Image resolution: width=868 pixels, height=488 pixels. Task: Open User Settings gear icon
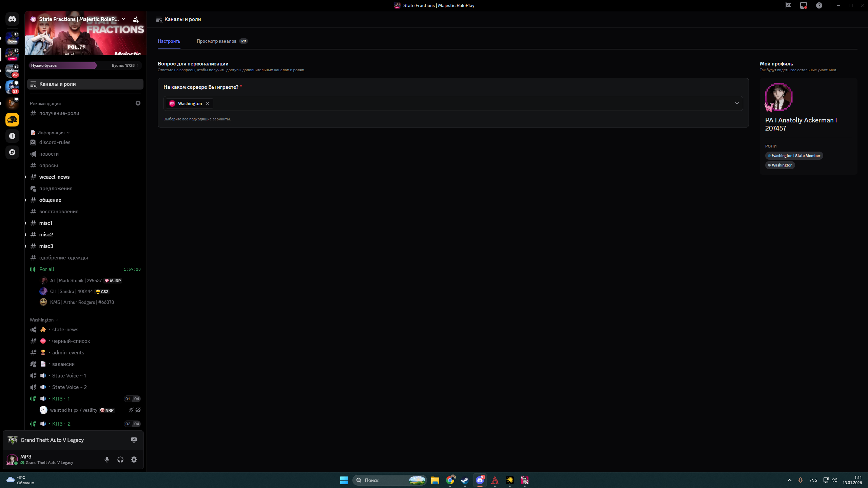(134, 460)
